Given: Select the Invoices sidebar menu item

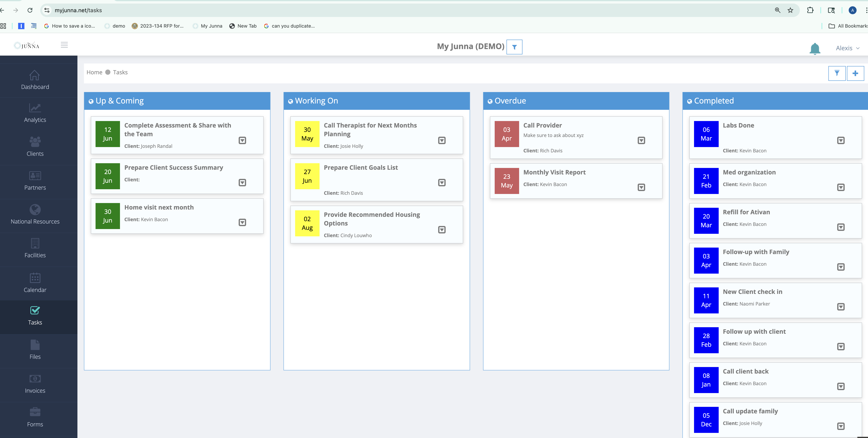Looking at the screenshot, I should [x=35, y=384].
